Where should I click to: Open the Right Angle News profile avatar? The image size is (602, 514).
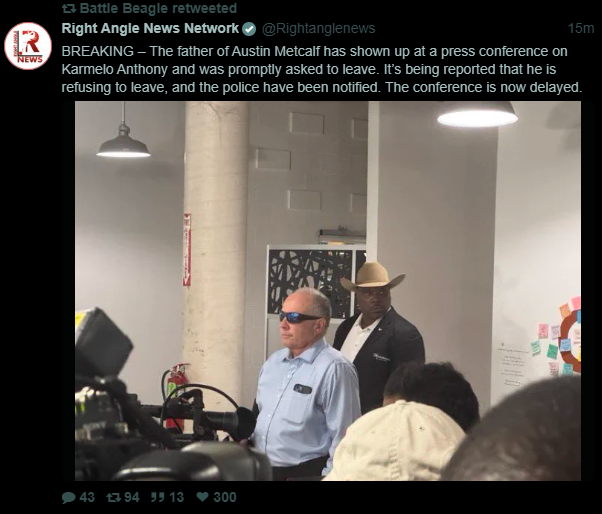point(28,46)
